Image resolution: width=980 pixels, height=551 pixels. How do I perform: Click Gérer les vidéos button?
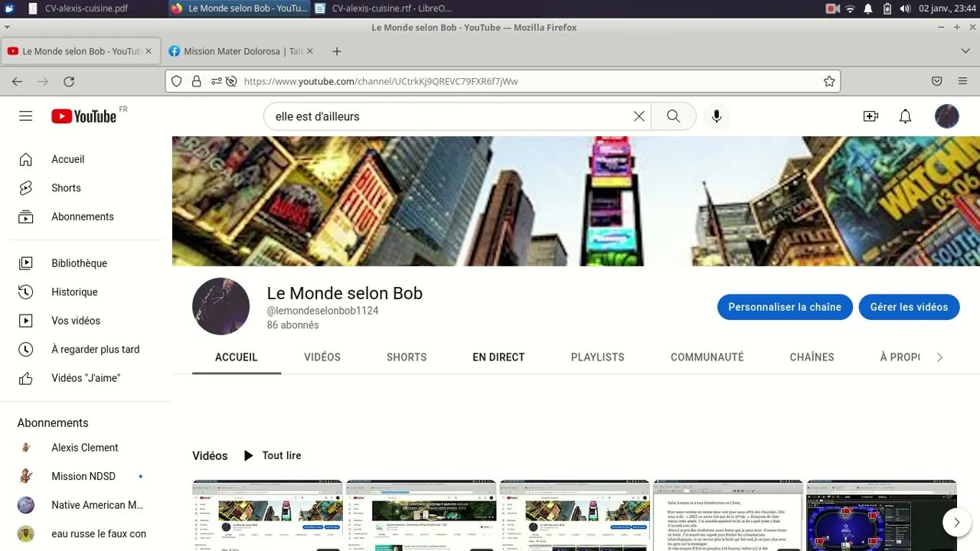click(909, 307)
